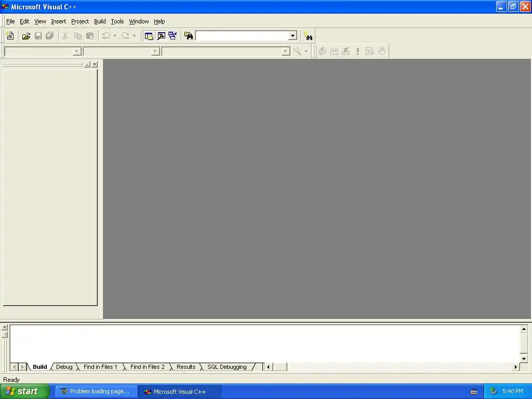
Task: Click output vertical scrollbar down arrow
Action: 524,358
